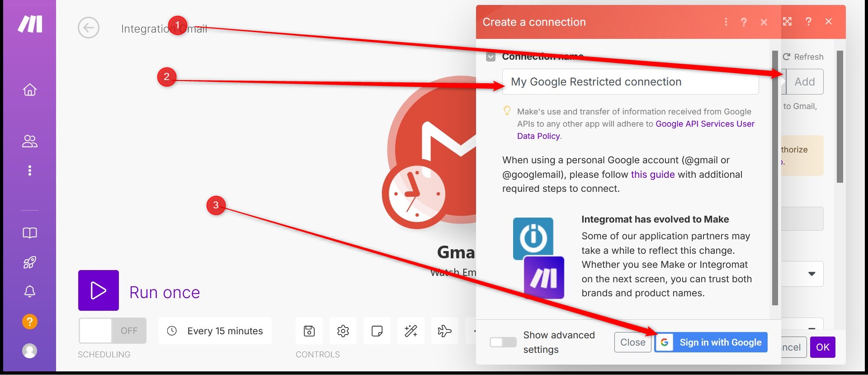Click the Notes sticky note icon

click(377, 331)
